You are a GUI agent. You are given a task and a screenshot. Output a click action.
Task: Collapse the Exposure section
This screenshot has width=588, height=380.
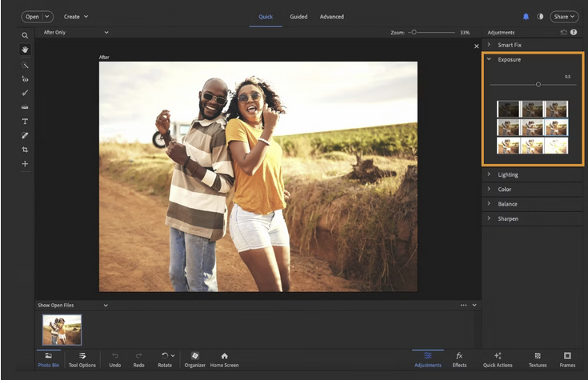(x=489, y=59)
